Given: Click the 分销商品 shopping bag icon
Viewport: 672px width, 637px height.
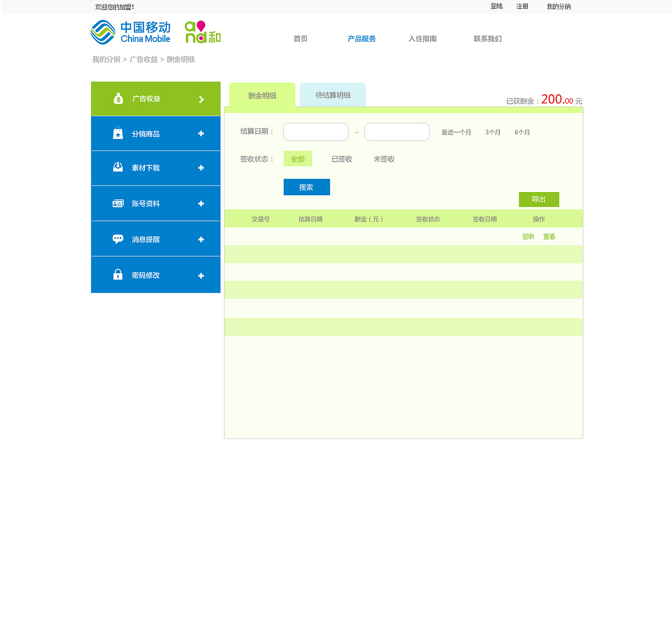Looking at the screenshot, I should click(x=118, y=133).
